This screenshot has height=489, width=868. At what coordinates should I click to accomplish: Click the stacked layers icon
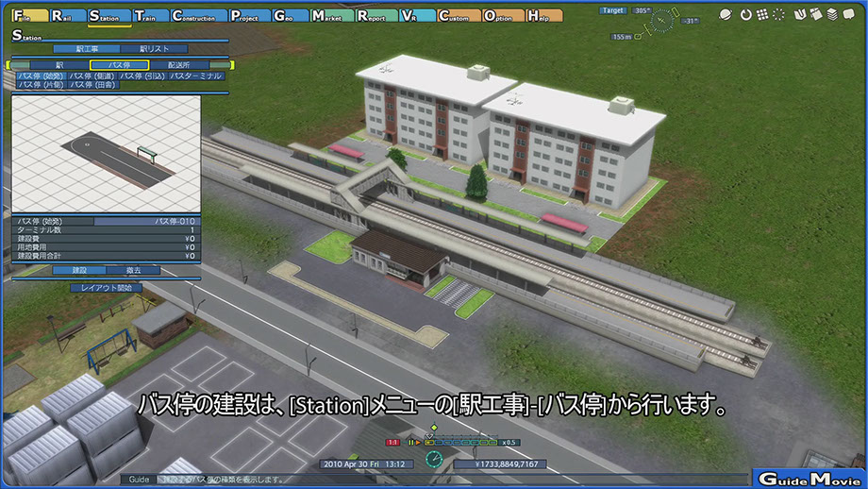click(x=832, y=15)
